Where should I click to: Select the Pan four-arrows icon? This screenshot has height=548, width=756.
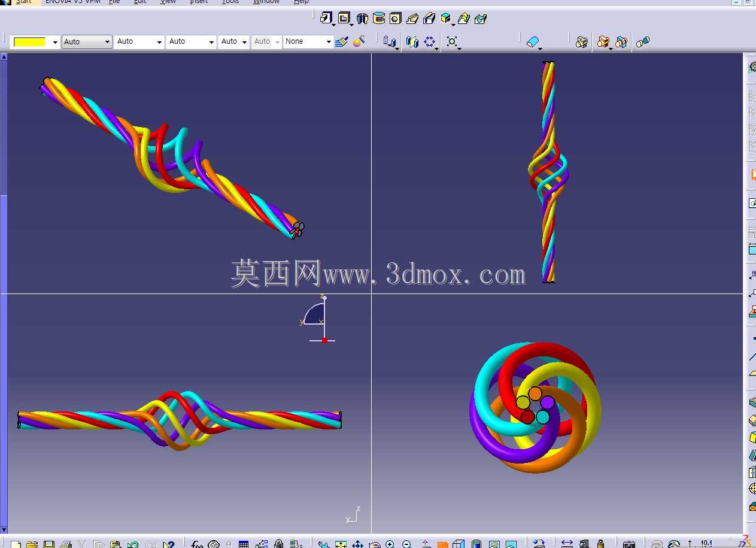coord(357,544)
